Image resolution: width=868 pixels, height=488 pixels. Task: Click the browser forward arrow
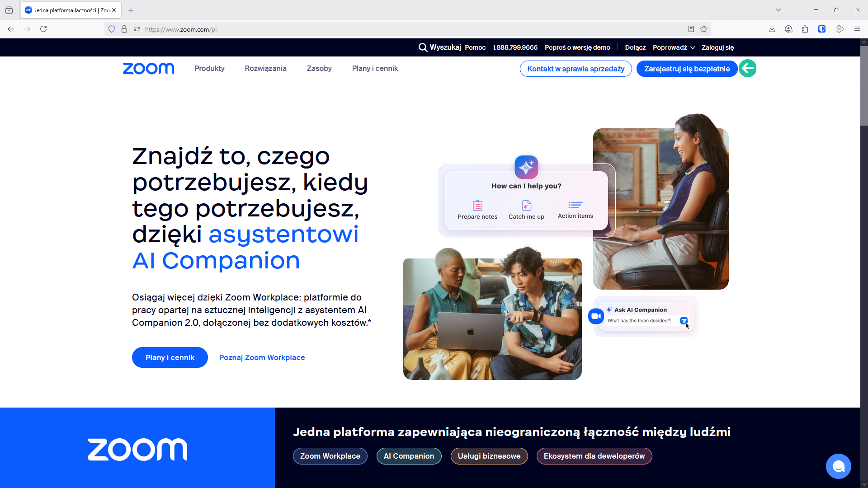pyautogui.click(x=27, y=29)
